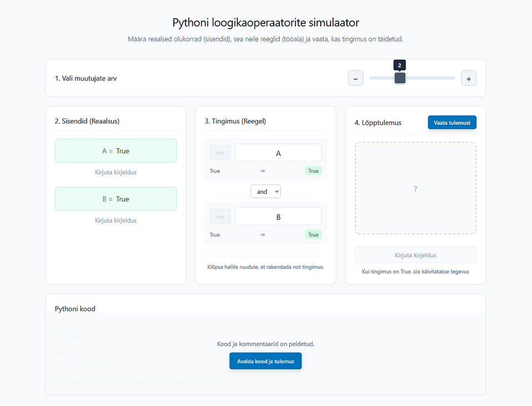
Task: Click the '4. Lõpptulemus' heading
Action: [378, 123]
